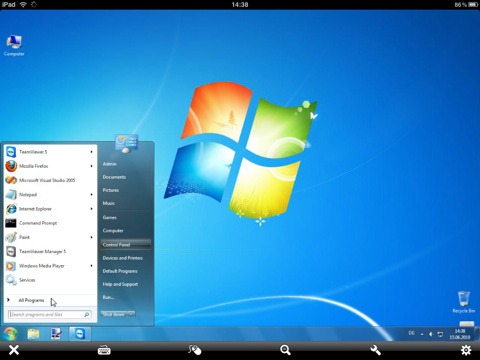Open Notepad from the Start menu

coord(49,195)
